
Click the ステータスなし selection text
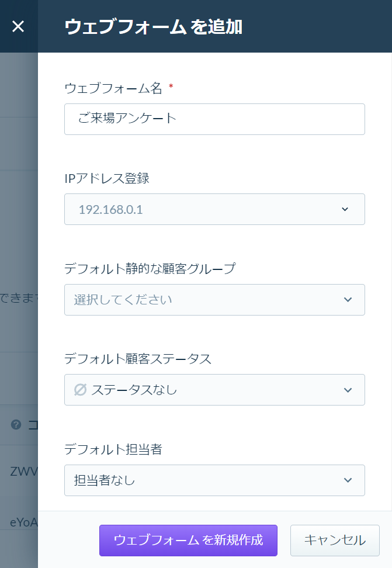point(134,390)
